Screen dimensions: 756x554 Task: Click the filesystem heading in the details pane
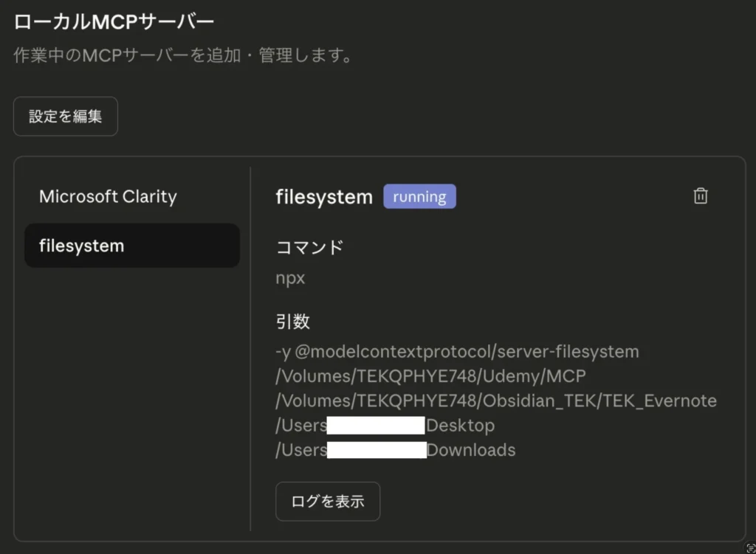(324, 197)
